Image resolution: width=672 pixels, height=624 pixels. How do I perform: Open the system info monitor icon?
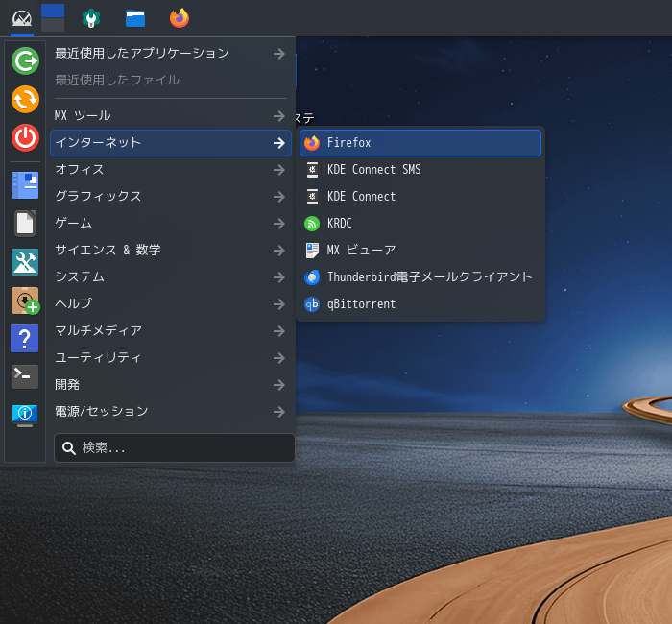pyautogui.click(x=25, y=414)
